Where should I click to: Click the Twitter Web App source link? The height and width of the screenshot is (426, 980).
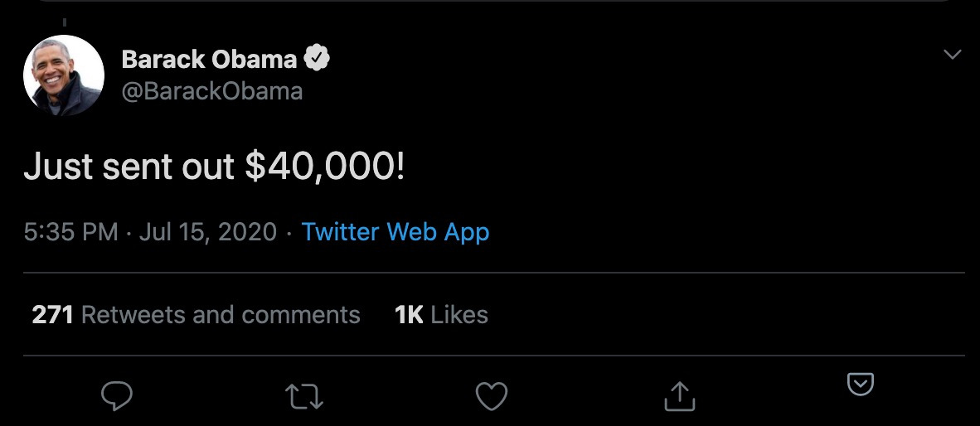pos(395,231)
